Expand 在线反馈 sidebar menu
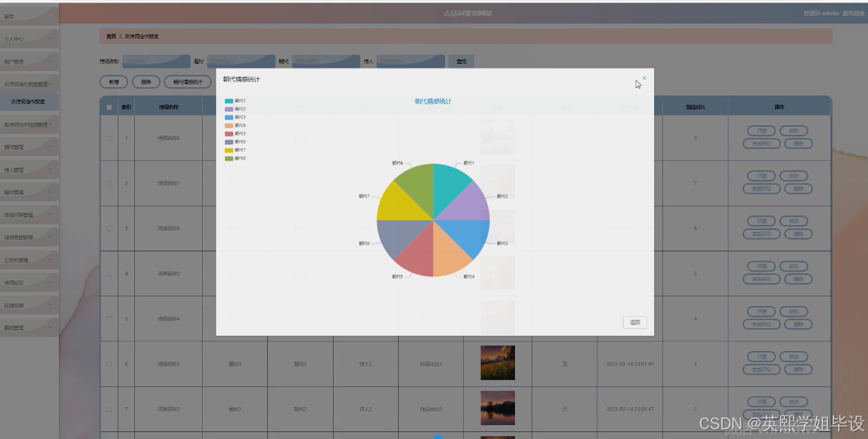Viewport: 868px width, 439px height. [x=29, y=305]
